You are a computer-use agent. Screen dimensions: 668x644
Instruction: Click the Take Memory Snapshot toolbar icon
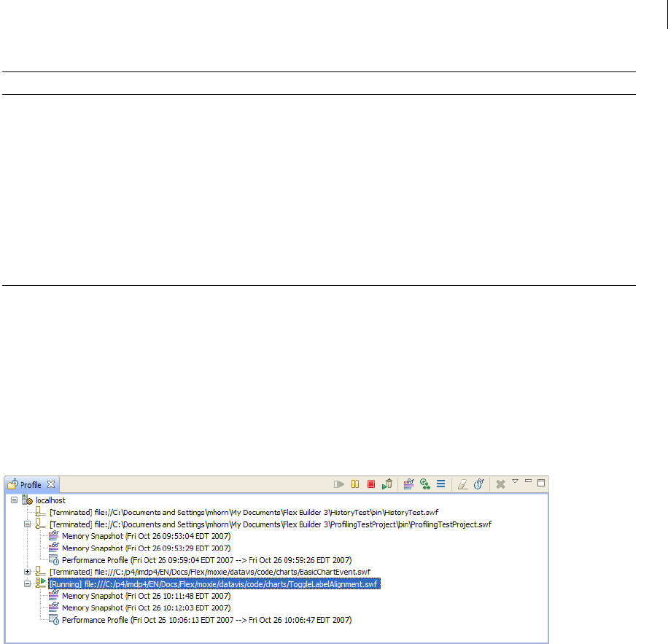pyautogui.click(x=409, y=484)
